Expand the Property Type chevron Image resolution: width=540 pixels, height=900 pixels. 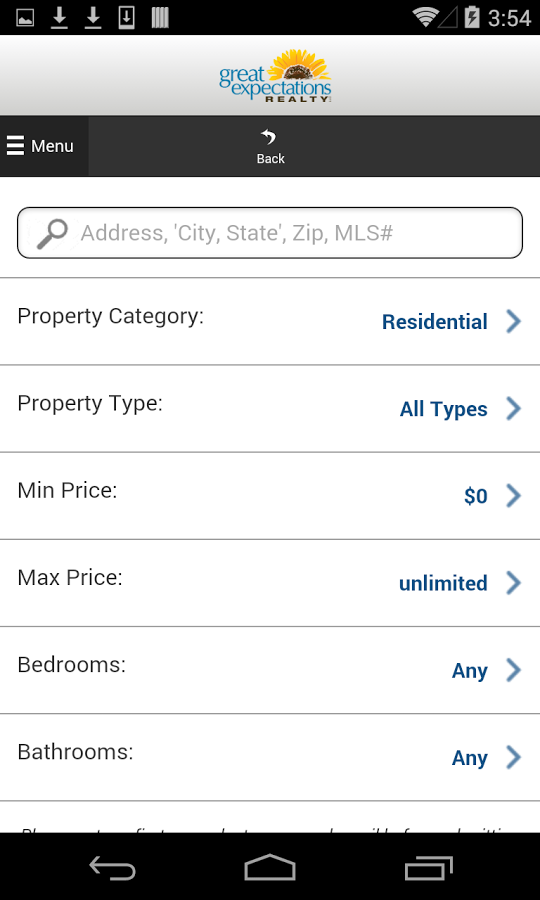(x=514, y=409)
